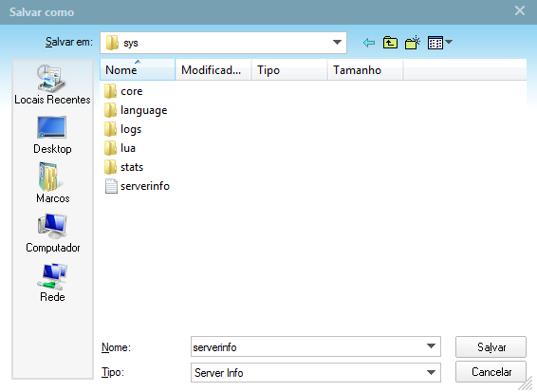Click the Salvar button
Viewport: 537px width, 392px height.
pyautogui.click(x=491, y=346)
